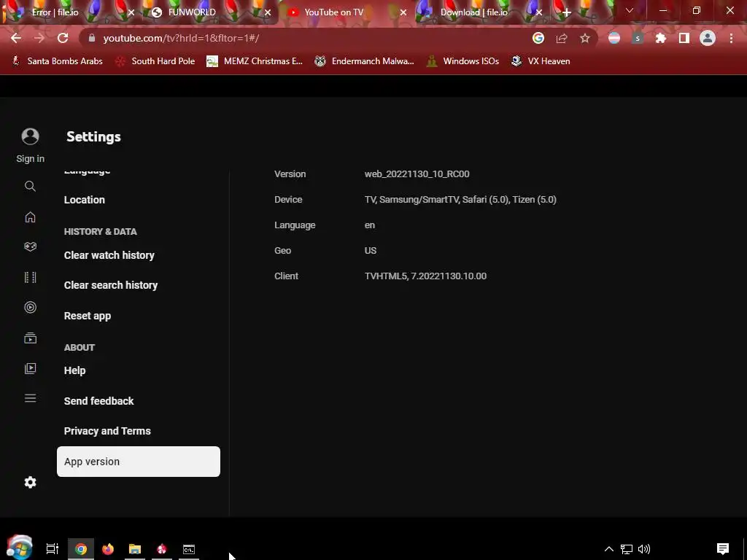This screenshot has width=747, height=560.
Task: Click the Settings gear icon in sidebar
Action: [30, 483]
